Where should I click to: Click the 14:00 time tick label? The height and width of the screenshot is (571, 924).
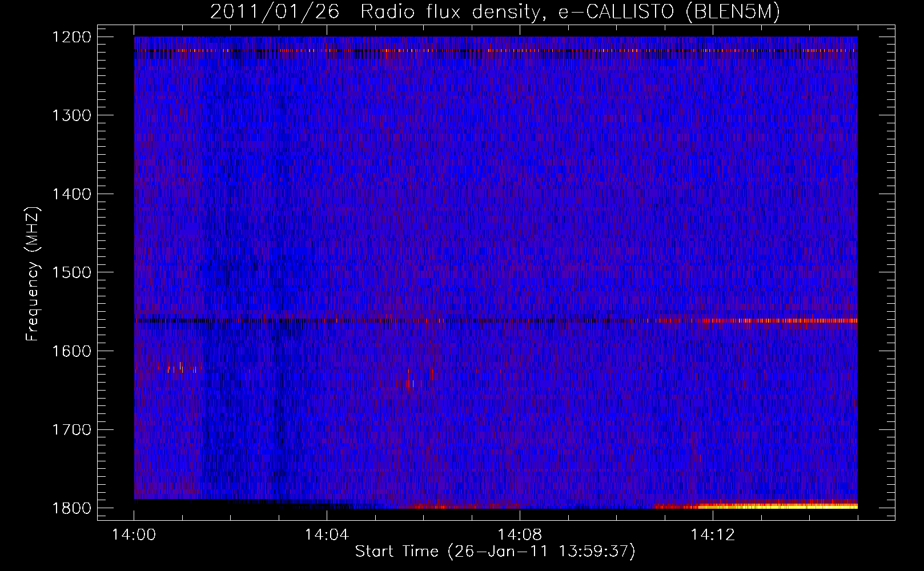coord(134,535)
